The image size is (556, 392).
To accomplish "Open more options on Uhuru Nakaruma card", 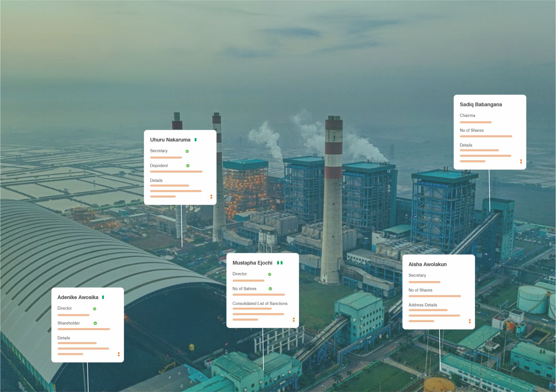I will point(211,197).
